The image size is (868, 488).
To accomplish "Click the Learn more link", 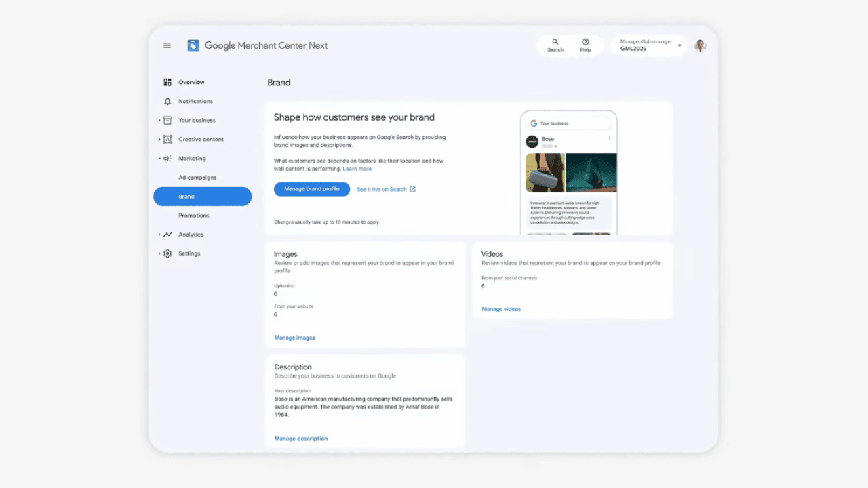I will [357, 169].
